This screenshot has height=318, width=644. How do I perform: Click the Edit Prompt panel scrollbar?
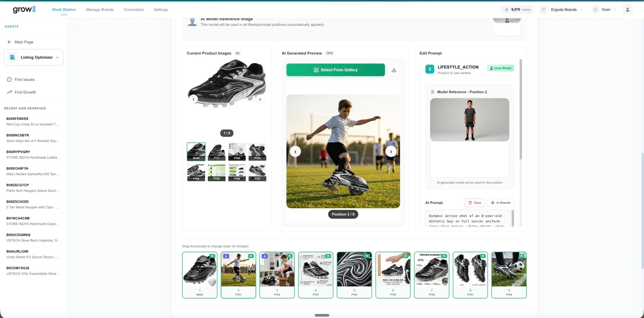click(x=521, y=109)
